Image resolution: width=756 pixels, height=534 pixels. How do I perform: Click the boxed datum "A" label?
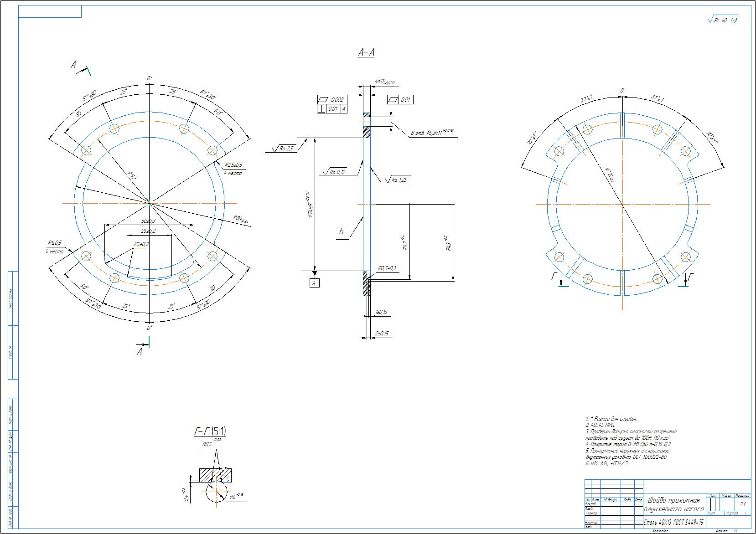point(314,283)
